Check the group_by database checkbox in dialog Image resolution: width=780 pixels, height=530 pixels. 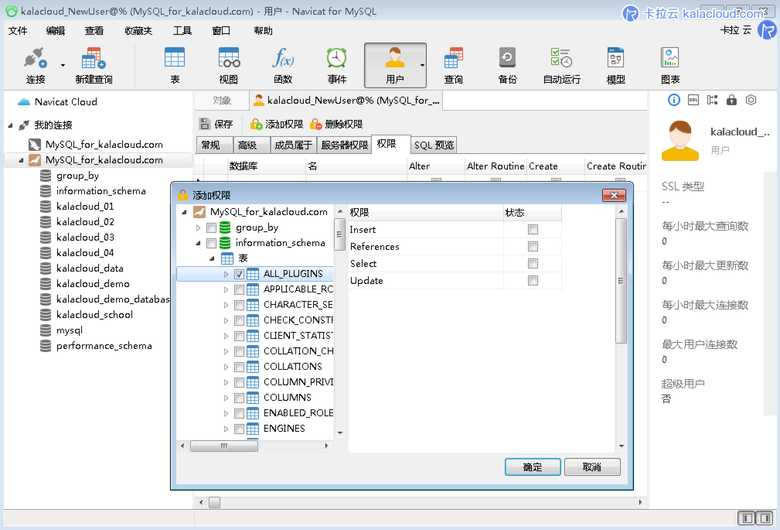point(211,228)
